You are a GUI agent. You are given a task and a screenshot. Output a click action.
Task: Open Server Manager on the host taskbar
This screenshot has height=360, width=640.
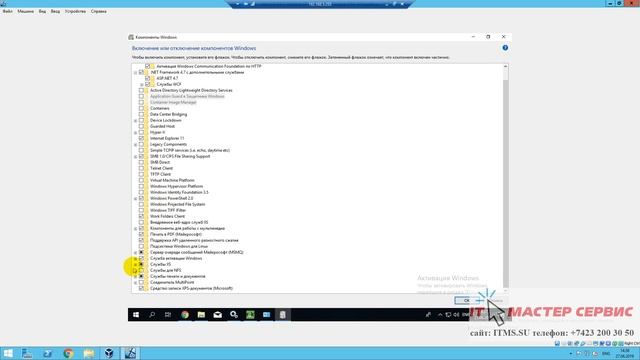click(x=27, y=353)
